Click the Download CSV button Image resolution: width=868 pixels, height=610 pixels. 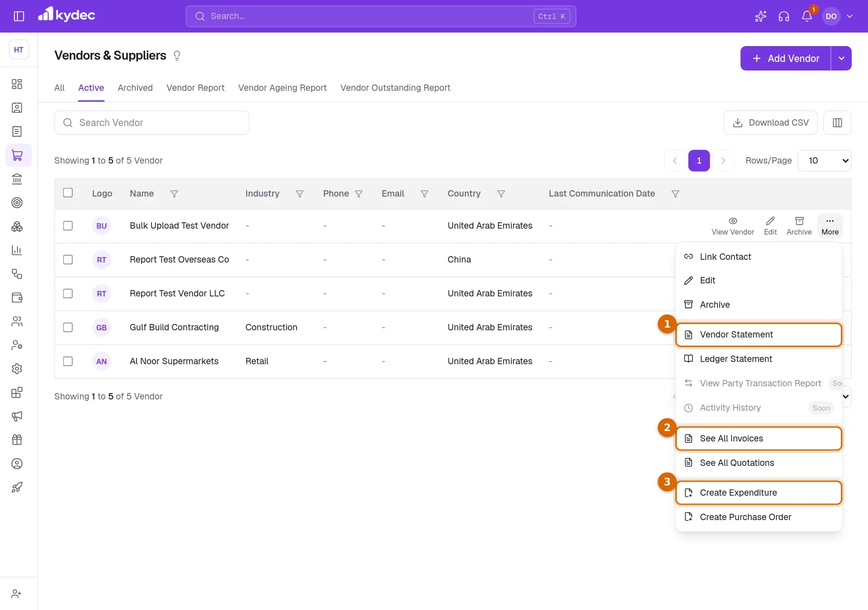(770, 122)
